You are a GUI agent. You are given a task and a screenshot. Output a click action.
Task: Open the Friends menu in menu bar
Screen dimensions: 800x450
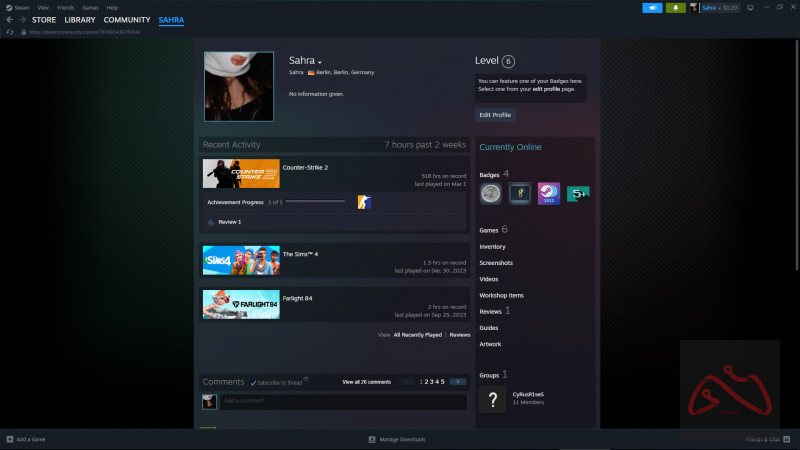coord(64,7)
